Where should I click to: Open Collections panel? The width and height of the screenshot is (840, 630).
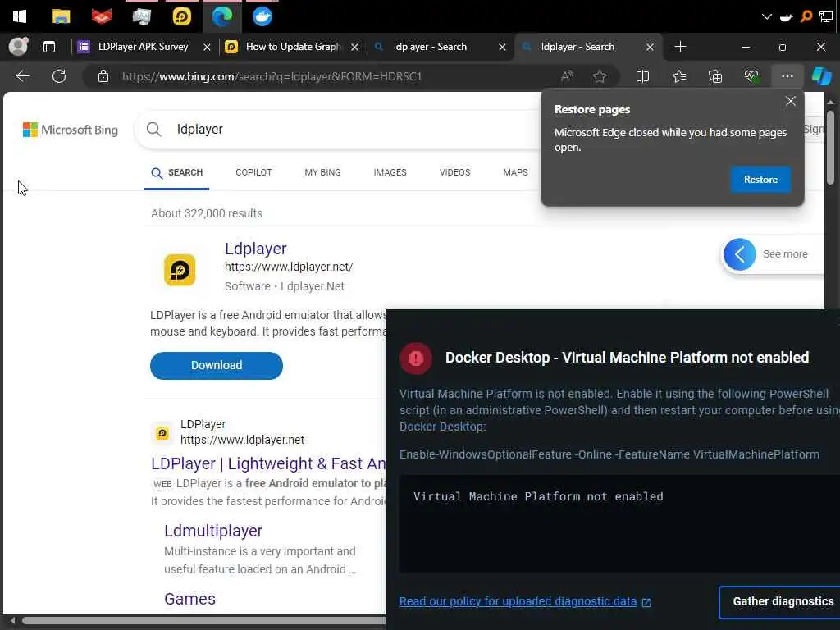715,76
